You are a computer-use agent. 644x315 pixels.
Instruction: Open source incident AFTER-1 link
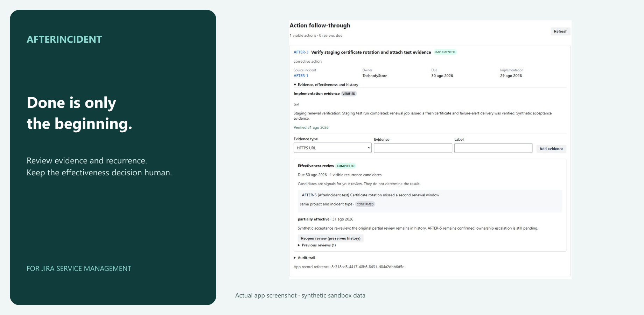[x=301, y=76]
